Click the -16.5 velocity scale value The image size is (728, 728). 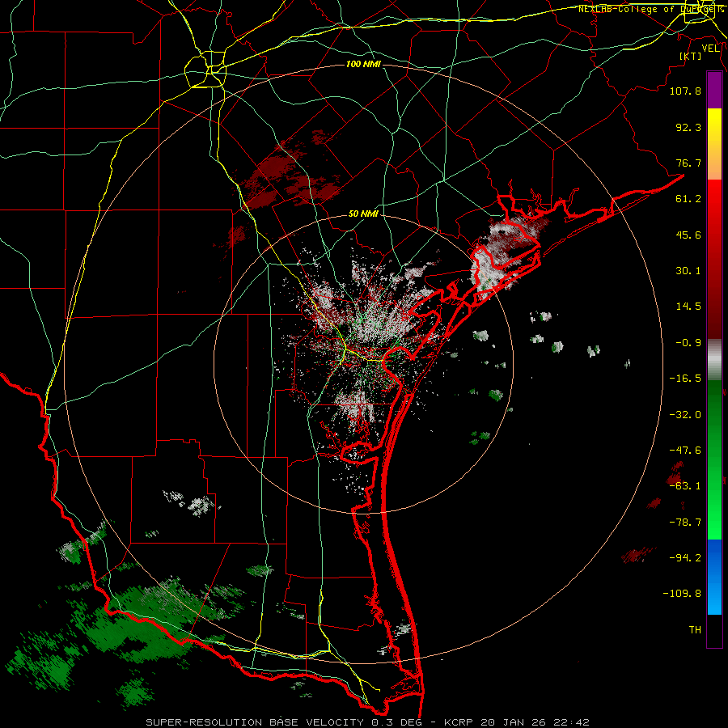point(685,379)
